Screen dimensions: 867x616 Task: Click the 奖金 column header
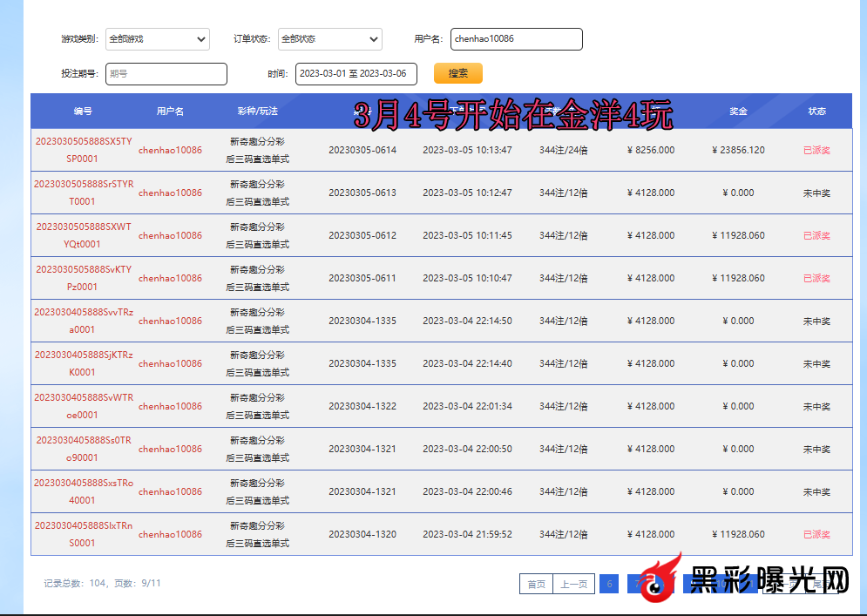tap(738, 112)
